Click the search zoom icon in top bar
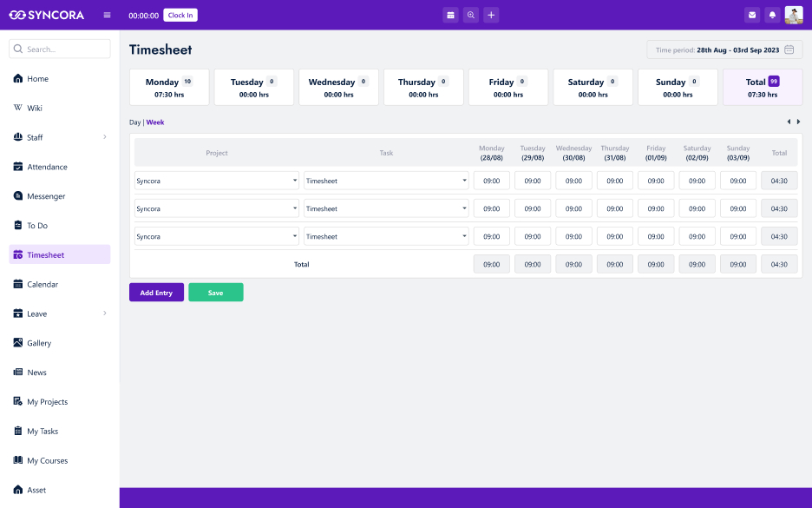812x508 pixels. [x=471, y=15]
